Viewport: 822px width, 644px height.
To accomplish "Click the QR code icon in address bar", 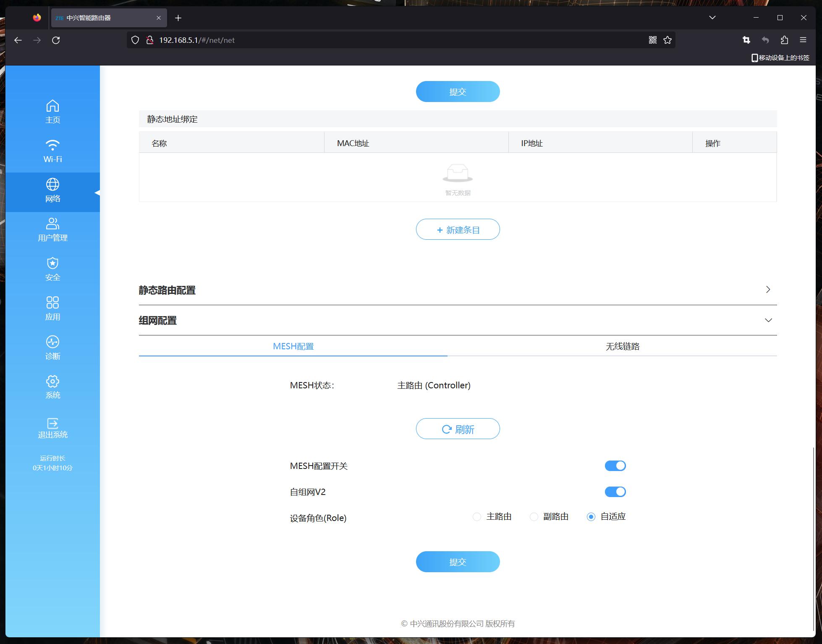I will (652, 40).
